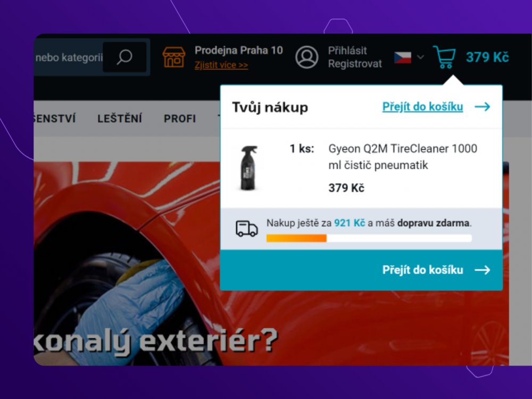The width and height of the screenshot is (532, 399).
Task: Click the user account avatar icon
Action: point(307,57)
